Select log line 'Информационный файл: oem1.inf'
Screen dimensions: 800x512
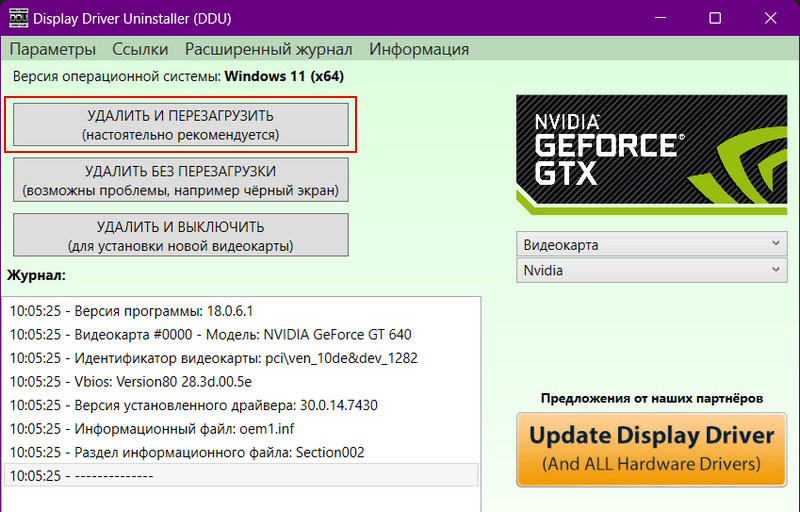pyautogui.click(x=241, y=428)
